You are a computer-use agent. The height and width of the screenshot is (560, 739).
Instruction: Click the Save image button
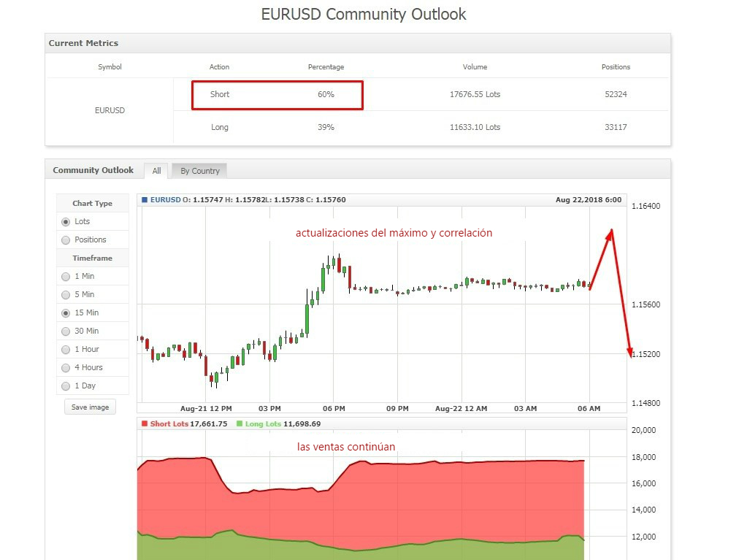click(90, 407)
